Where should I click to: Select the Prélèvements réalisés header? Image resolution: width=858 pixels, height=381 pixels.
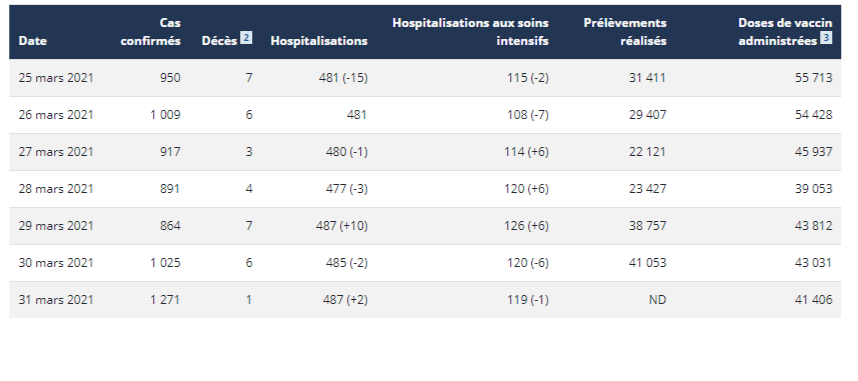[625, 32]
